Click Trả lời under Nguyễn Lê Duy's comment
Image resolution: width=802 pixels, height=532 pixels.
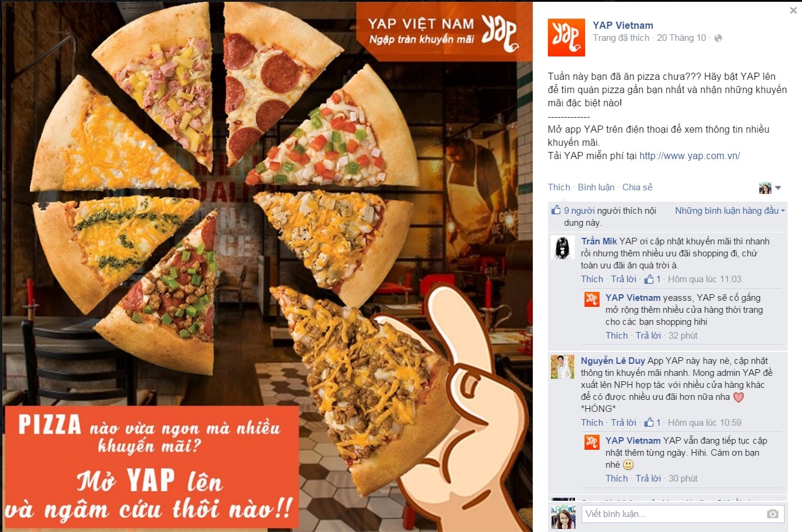click(x=624, y=423)
